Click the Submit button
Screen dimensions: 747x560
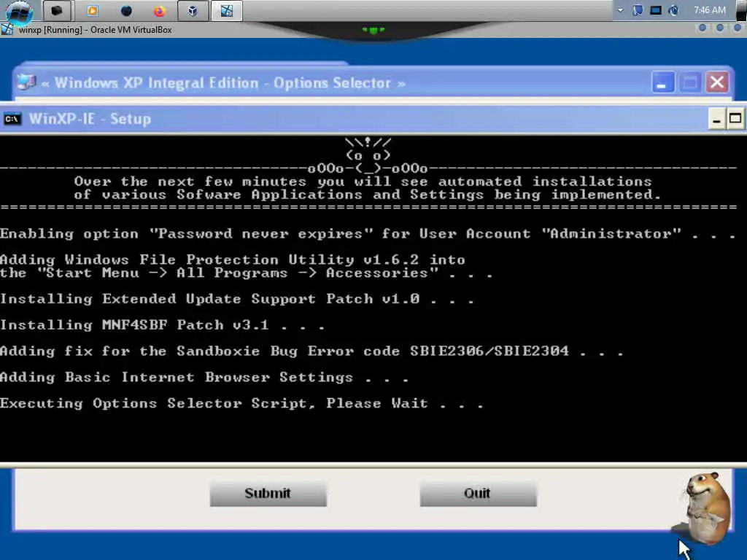tap(268, 494)
